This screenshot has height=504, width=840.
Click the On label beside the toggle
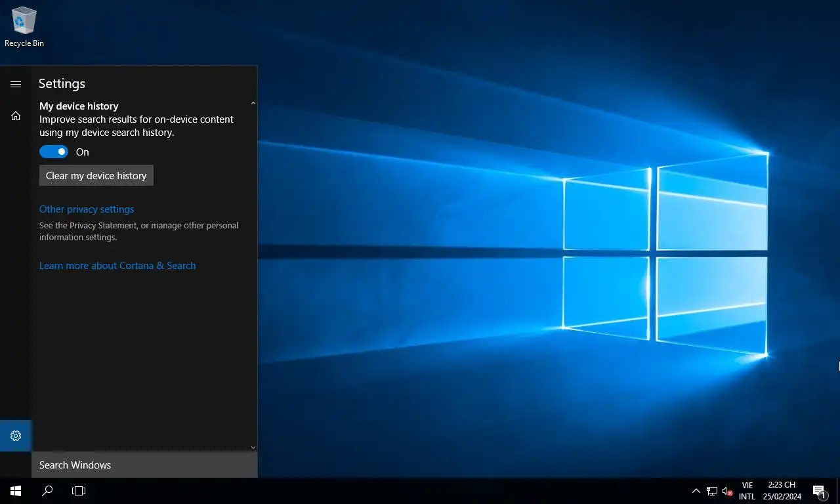tap(82, 152)
